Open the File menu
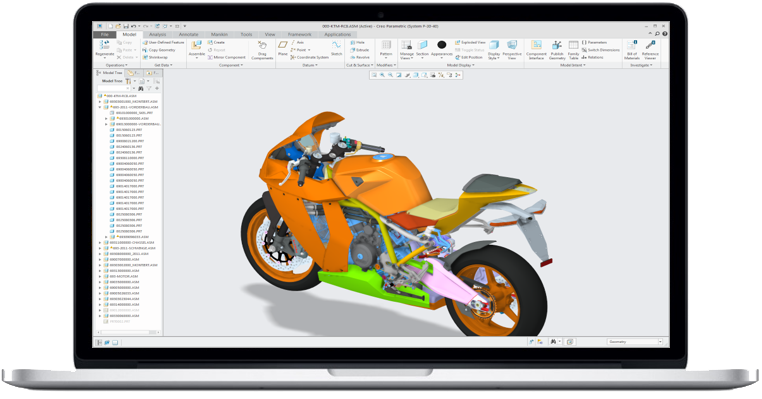762x399 pixels. pos(104,35)
